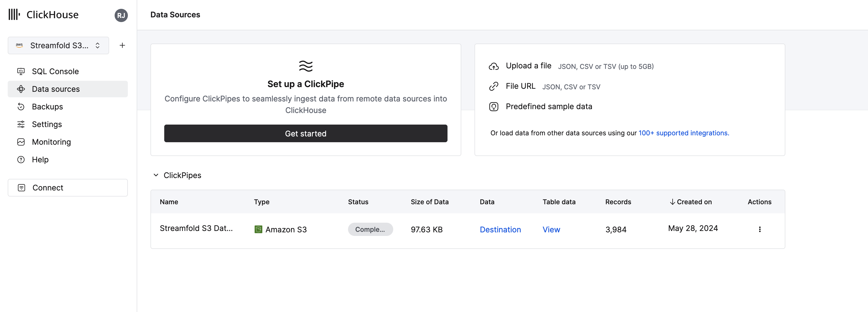Click the cloud upload icon

pos(494,66)
